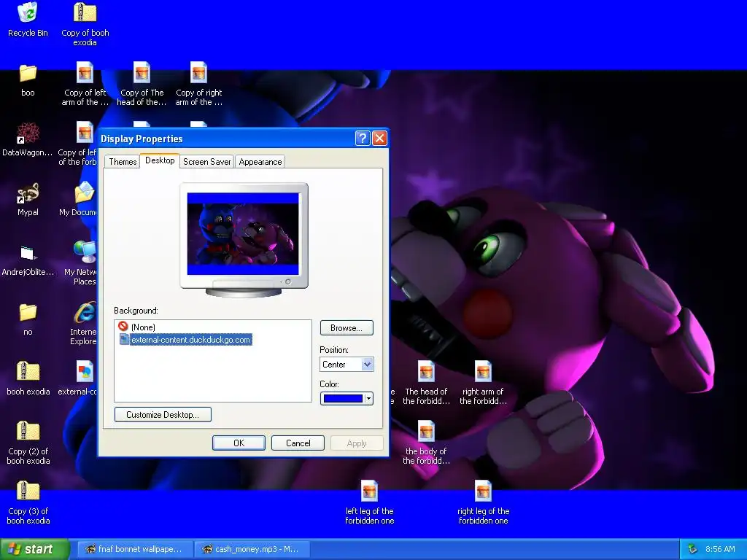Confirm with the OK button

point(239,443)
